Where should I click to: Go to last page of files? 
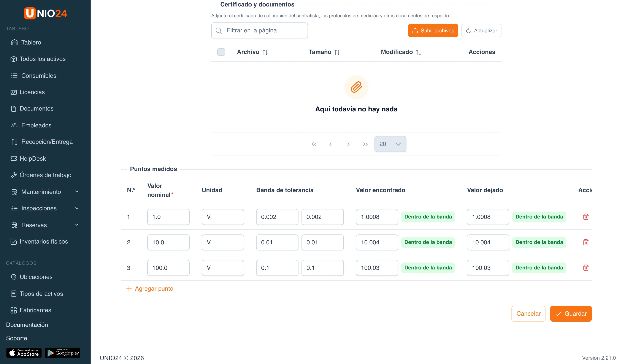click(x=365, y=144)
